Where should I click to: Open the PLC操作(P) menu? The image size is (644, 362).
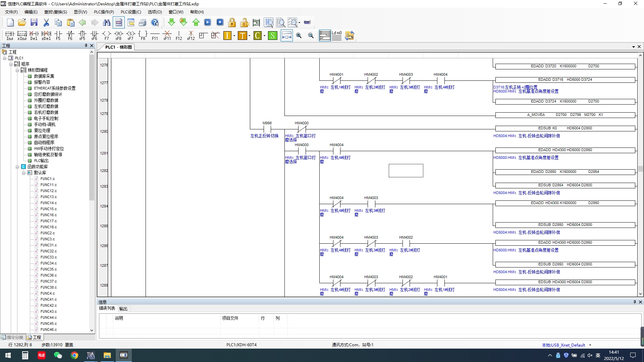click(x=104, y=12)
